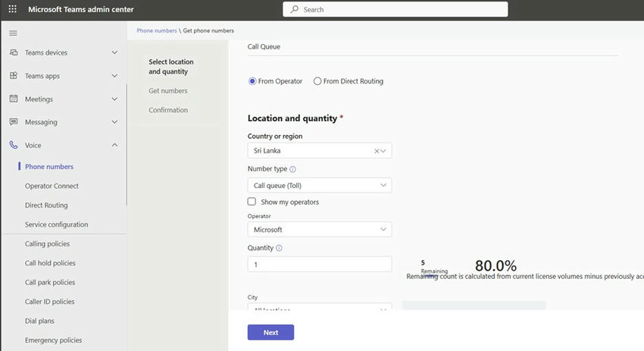The height and width of the screenshot is (351, 644).
Task: Click the Voice phone icon
Action: coord(14,145)
